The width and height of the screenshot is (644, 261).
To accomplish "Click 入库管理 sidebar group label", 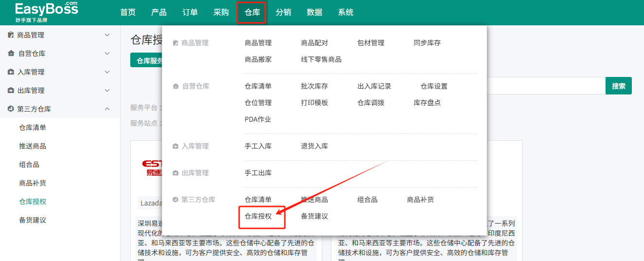I will pos(31,72).
